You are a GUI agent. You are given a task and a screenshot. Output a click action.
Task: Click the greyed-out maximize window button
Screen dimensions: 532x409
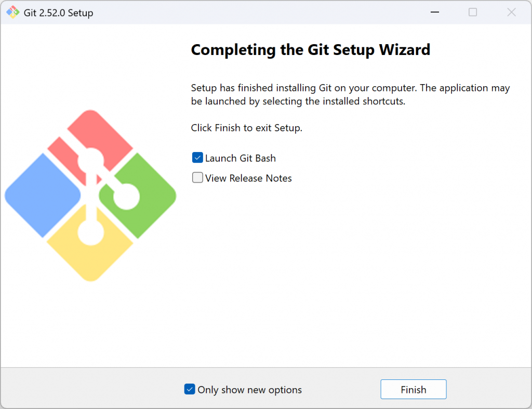473,12
